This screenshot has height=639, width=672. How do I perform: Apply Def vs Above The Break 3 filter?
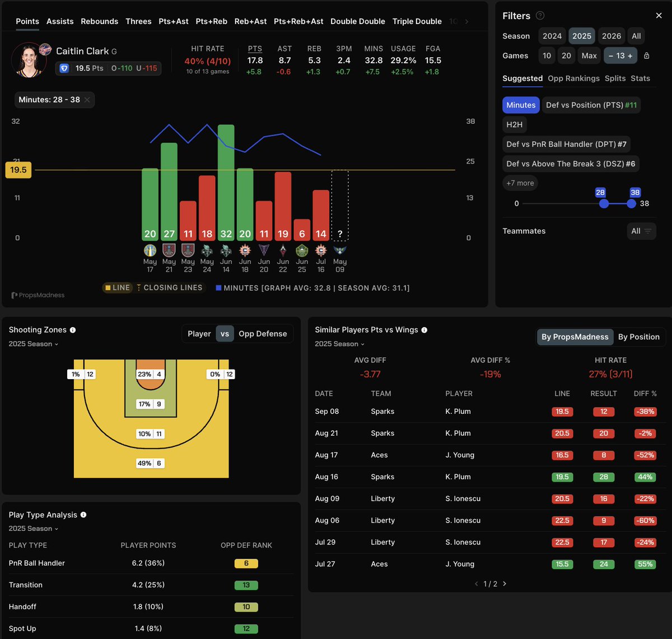click(571, 164)
